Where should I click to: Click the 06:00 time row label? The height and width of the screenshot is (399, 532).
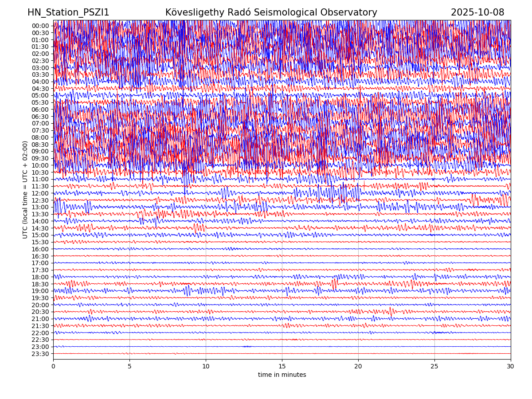(40, 110)
